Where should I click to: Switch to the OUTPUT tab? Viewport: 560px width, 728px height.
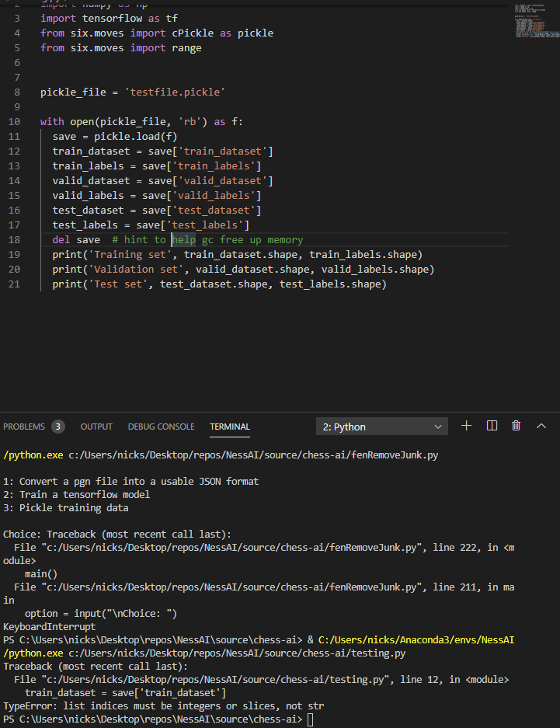click(x=96, y=427)
